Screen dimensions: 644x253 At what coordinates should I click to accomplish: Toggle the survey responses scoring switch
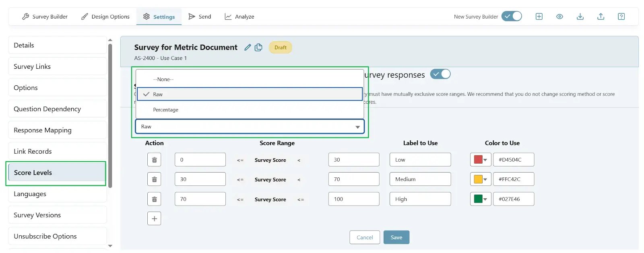[x=440, y=74]
